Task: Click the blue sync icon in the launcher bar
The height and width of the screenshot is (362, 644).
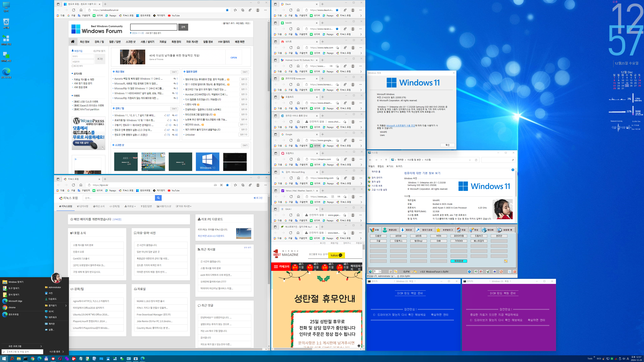Action: click(x=509, y=271)
